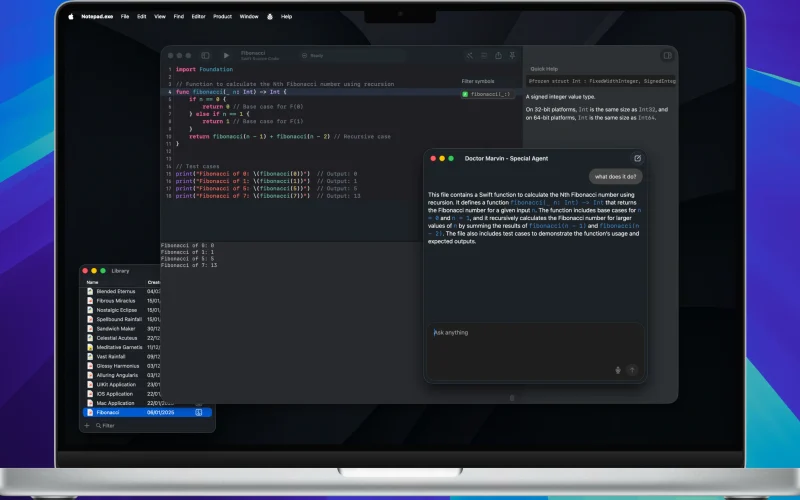Open Blended Eternus in Library
The width and height of the screenshot is (800, 500).
point(116,291)
